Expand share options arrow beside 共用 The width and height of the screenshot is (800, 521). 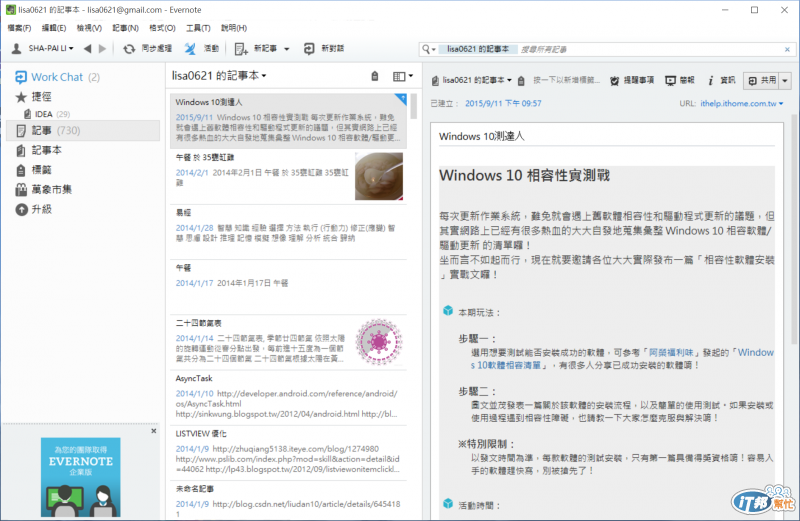click(785, 81)
